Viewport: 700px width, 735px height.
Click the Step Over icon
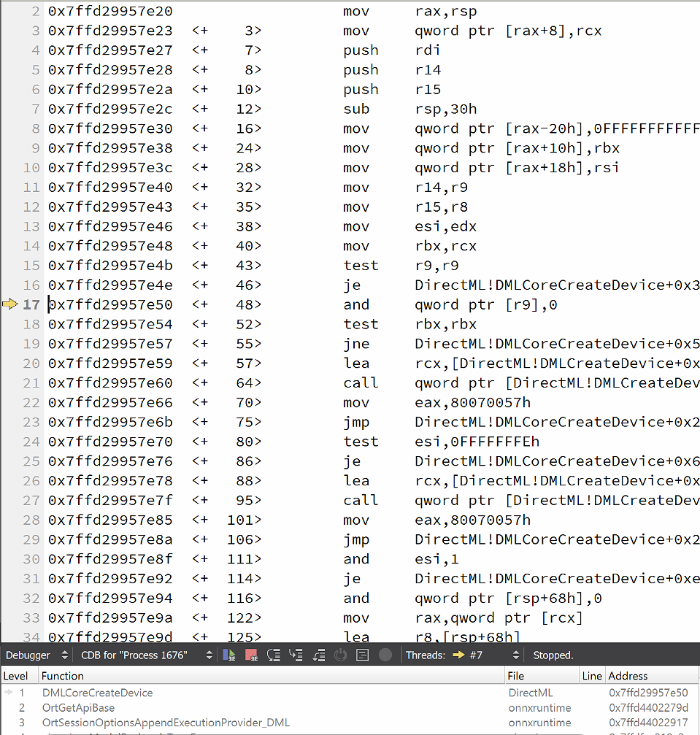[273, 655]
